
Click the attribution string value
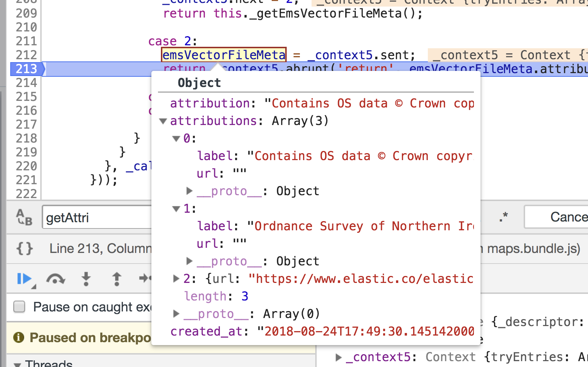tap(369, 103)
